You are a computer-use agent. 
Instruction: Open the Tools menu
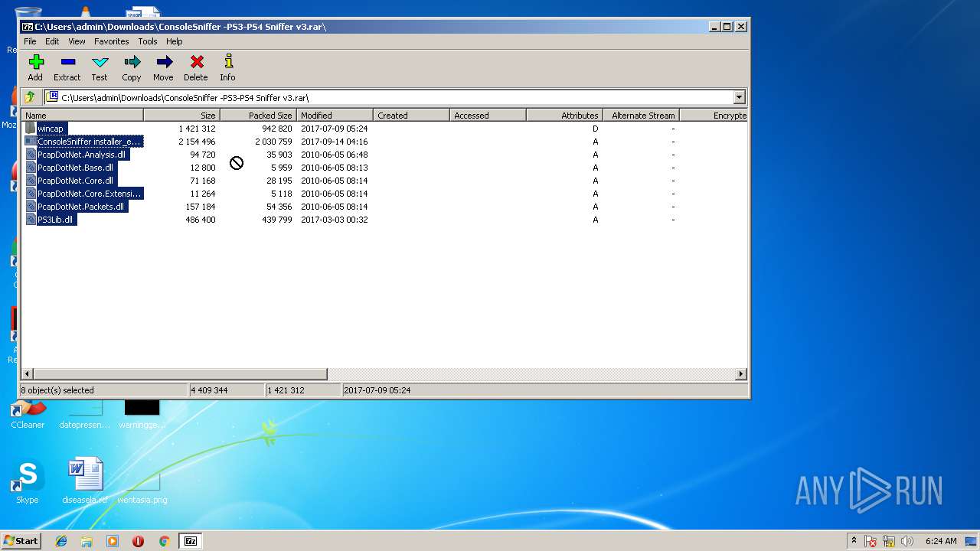pyautogui.click(x=148, y=41)
